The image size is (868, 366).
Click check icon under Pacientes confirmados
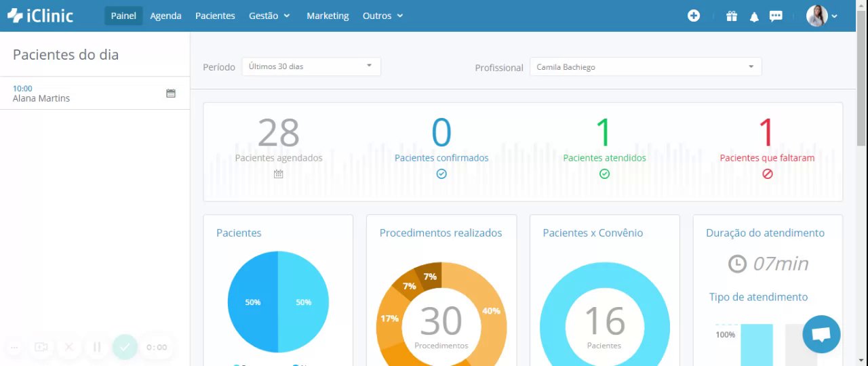pyautogui.click(x=441, y=174)
